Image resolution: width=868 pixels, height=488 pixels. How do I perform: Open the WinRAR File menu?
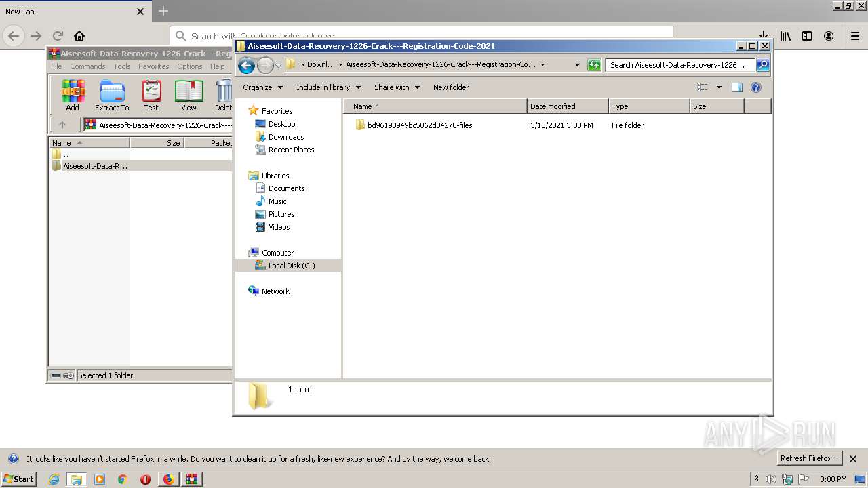(56, 66)
